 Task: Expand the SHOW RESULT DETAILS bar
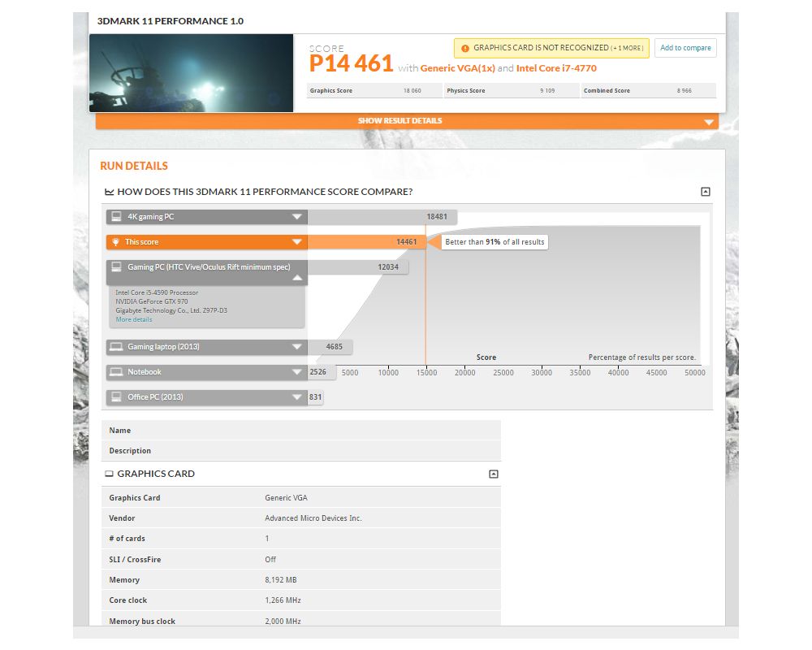[x=710, y=122]
